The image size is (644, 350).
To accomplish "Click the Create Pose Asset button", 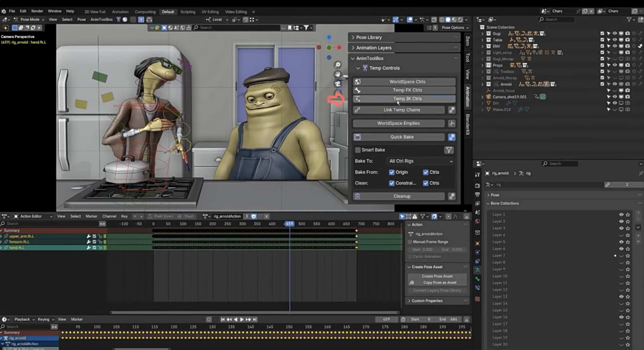I will (437, 276).
